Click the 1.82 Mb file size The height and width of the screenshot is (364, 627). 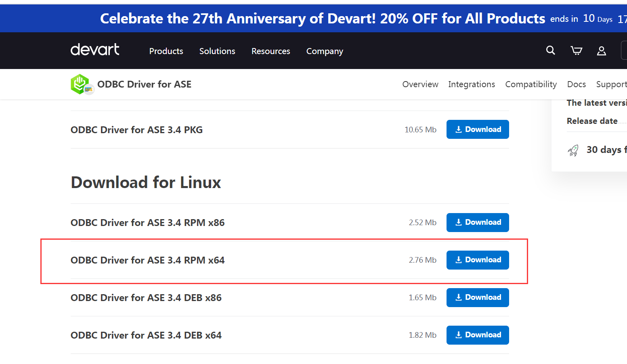pyautogui.click(x=422, y=335)
